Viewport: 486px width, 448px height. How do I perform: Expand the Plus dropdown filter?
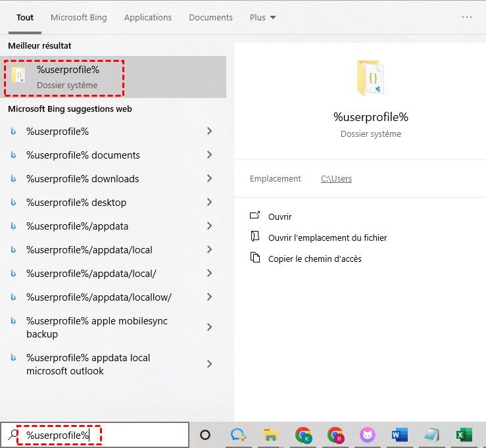263,18
